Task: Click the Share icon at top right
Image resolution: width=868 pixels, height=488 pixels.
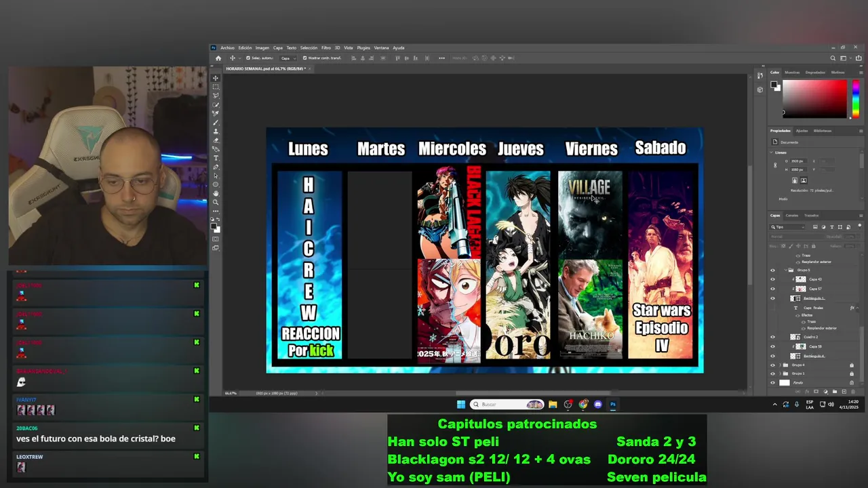Action: pyautogui.click(x=859, y=58)
